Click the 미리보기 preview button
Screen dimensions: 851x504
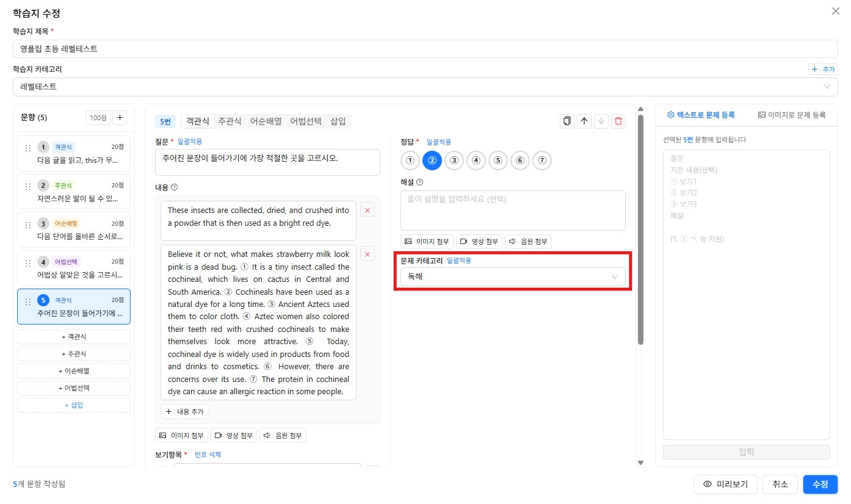click(x=725, y=484)
